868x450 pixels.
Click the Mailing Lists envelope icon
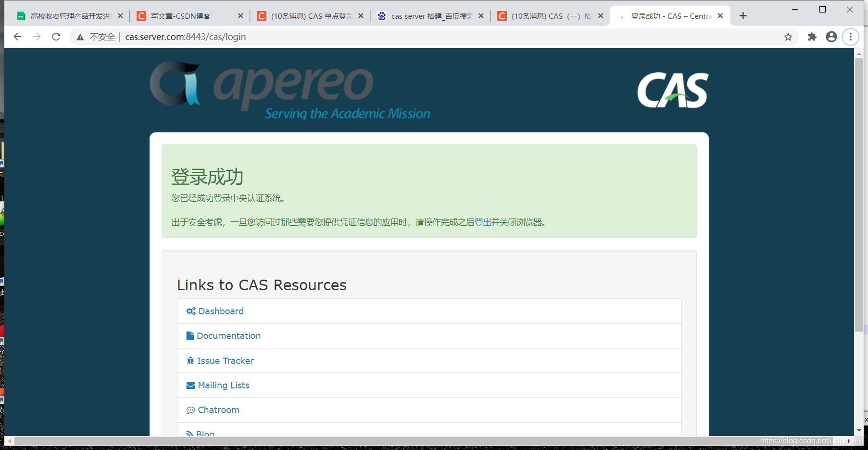coord(190,386)
